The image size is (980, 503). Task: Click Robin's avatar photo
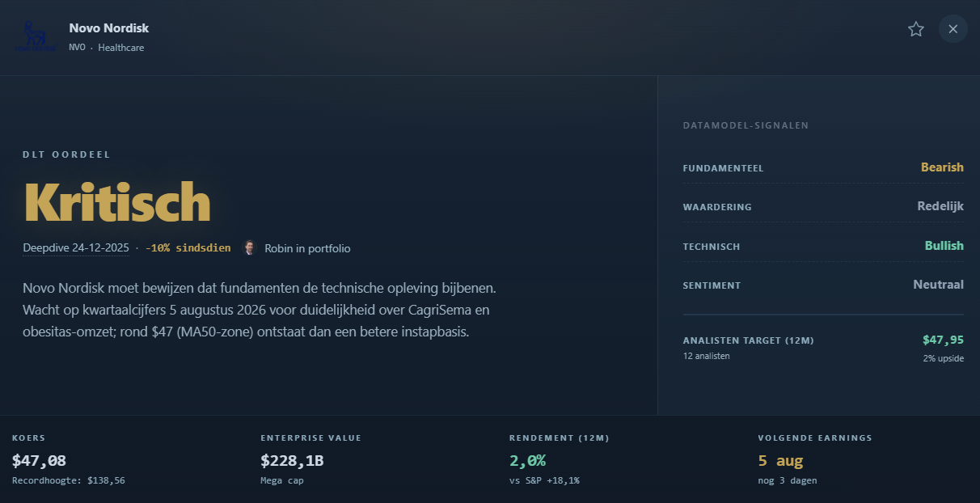[x=250, y=248]
